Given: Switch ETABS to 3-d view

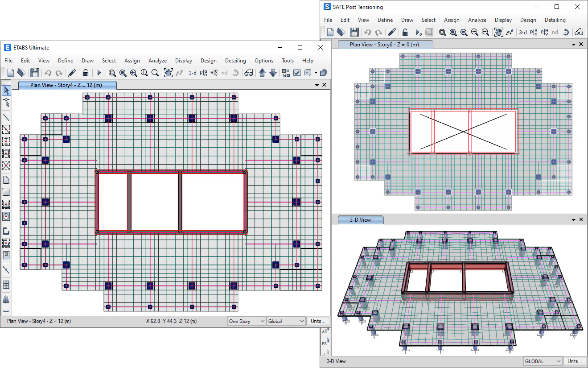Looking at the screenshot, I should (x=192, y=73).
